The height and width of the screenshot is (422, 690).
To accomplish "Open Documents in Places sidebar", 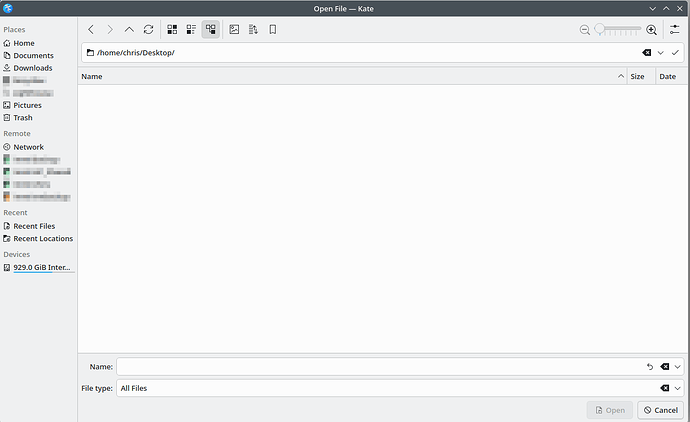I will coord(33,56).
